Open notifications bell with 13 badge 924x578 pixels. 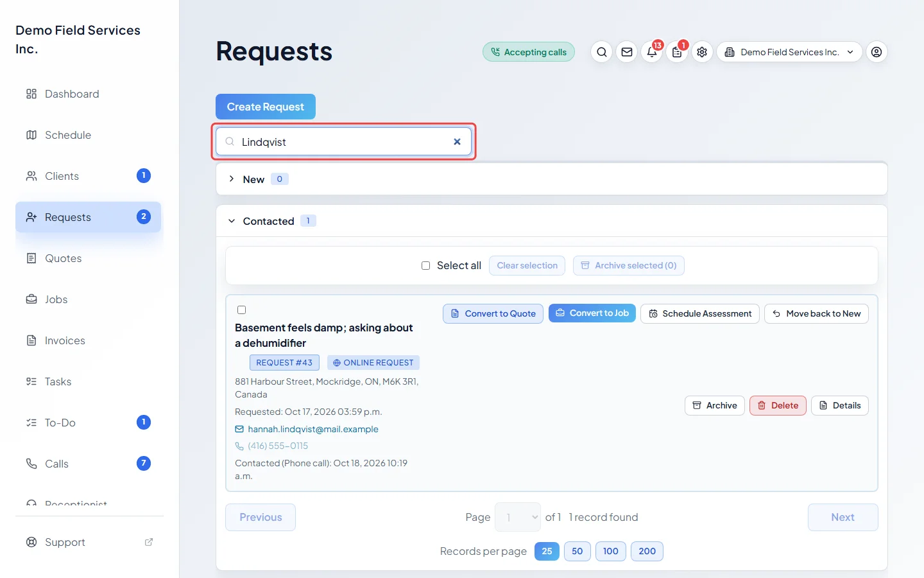point(652,52)
